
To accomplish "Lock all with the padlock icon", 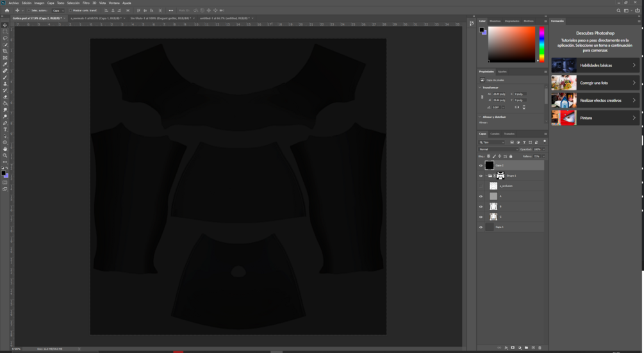I will pyautogui.click(x=511, y=156).
